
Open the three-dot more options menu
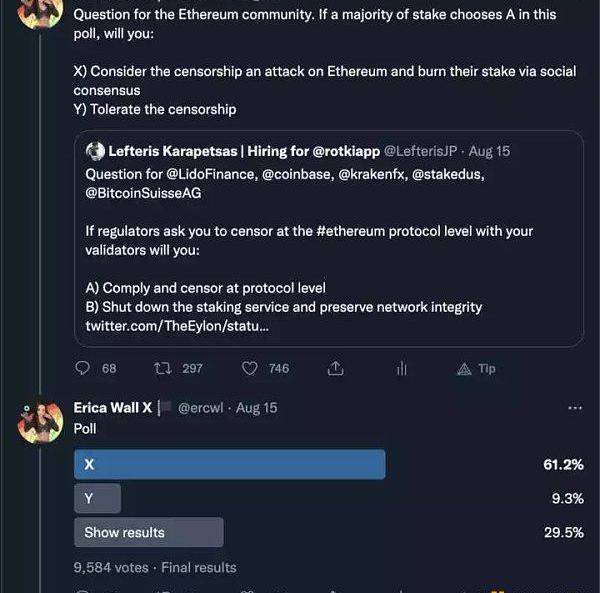(574, 408)
